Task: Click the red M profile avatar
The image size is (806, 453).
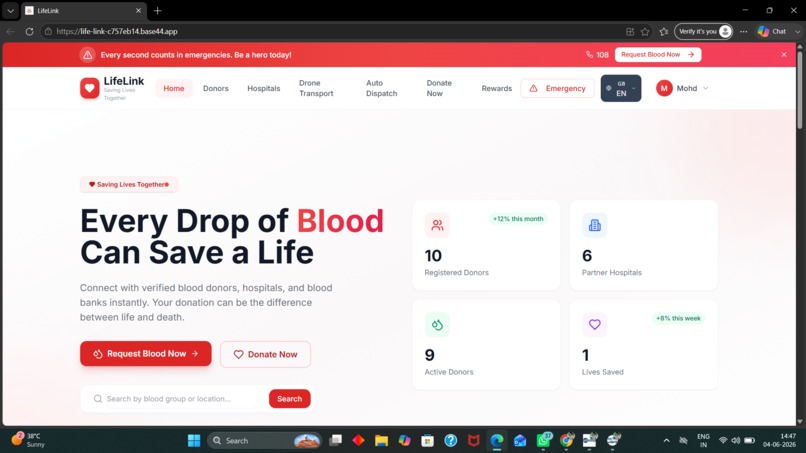Action: [x=664, y=88]
